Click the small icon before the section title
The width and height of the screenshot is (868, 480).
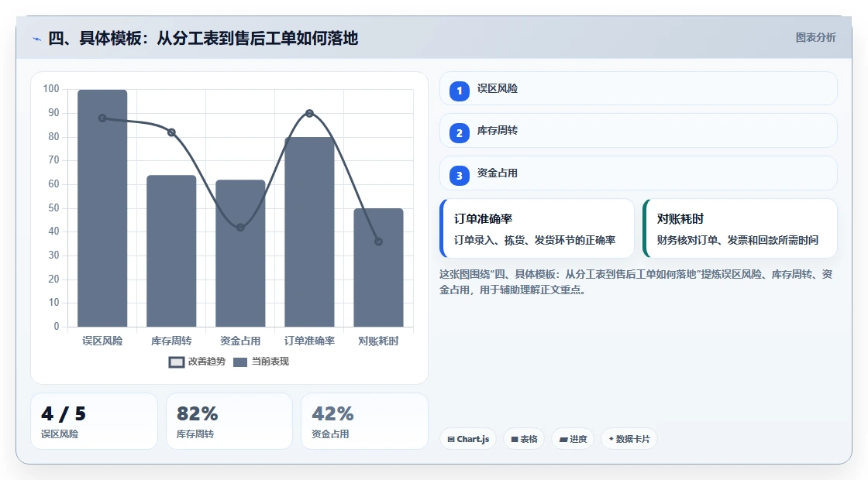click(37, 39)
